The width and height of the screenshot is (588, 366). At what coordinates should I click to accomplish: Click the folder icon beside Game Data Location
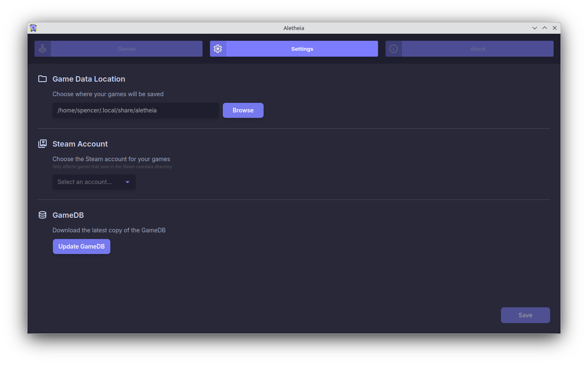[42, 79]
